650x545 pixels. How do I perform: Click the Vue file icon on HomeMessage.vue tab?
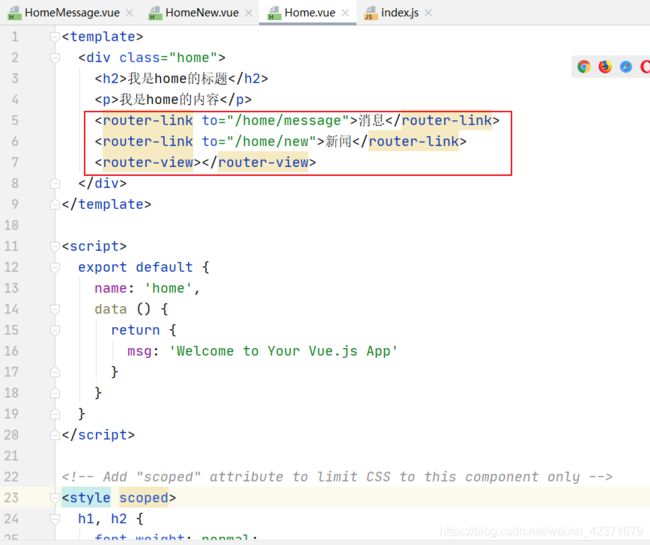tap(12, 13)
